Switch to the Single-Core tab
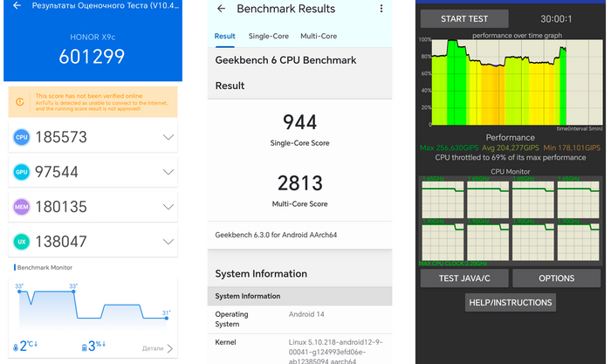611x364 pixels. pyautogui.click(x=269, y=37)
